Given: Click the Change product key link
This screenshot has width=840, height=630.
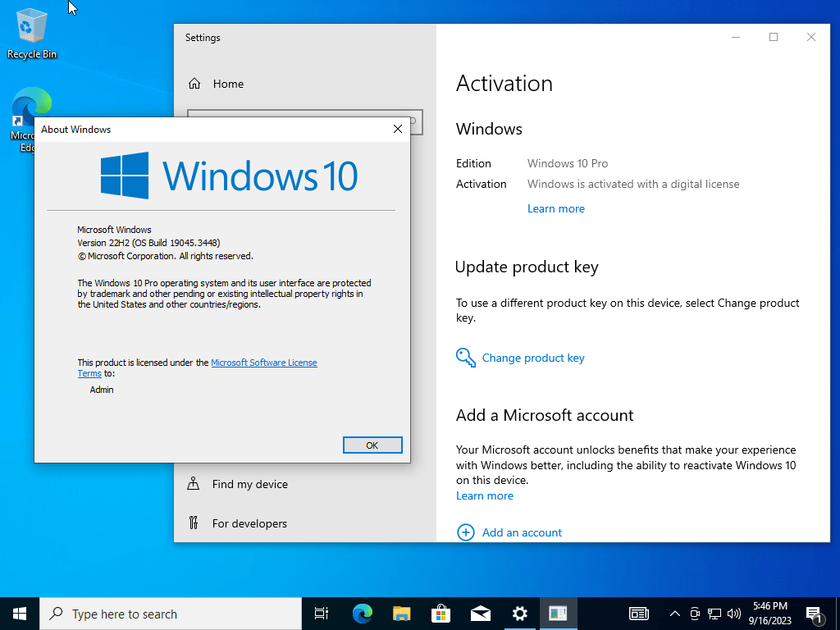Looking at the screenshot, I should click(533, 358).
